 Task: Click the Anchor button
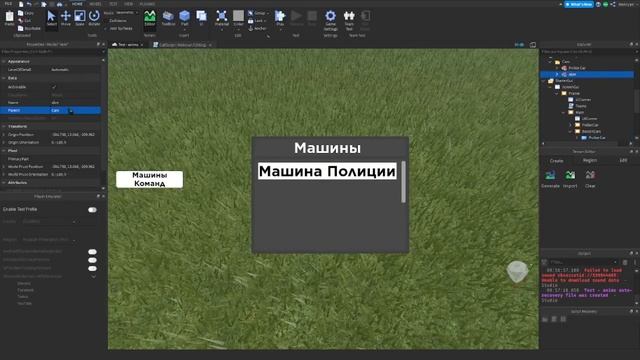(x=258, y=29)
